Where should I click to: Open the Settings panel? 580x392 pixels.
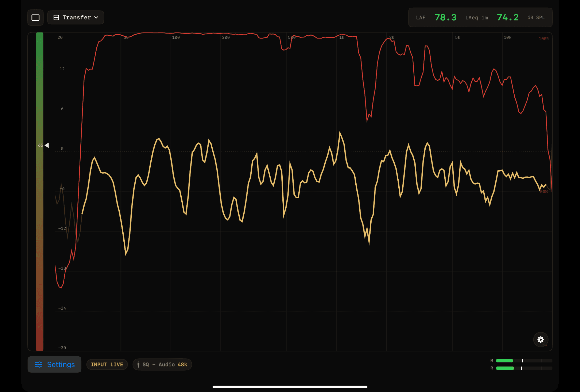point(54,364)
